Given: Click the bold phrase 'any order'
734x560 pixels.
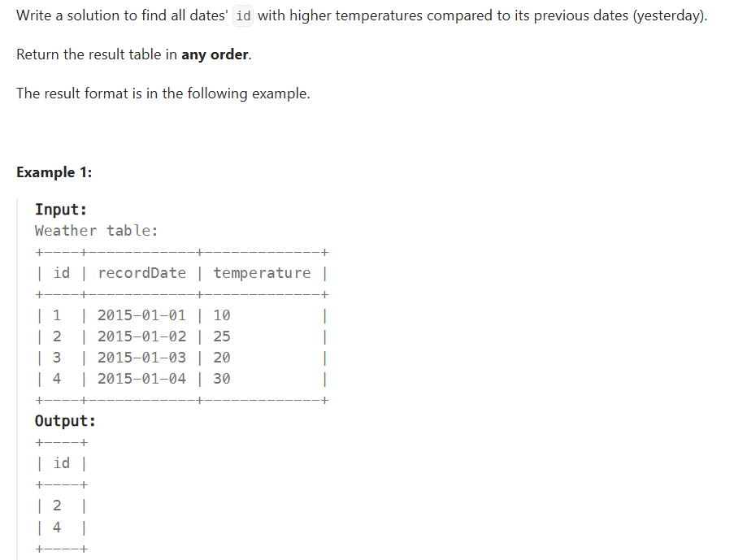Looking at the screenshot, I should pos(215,54).
